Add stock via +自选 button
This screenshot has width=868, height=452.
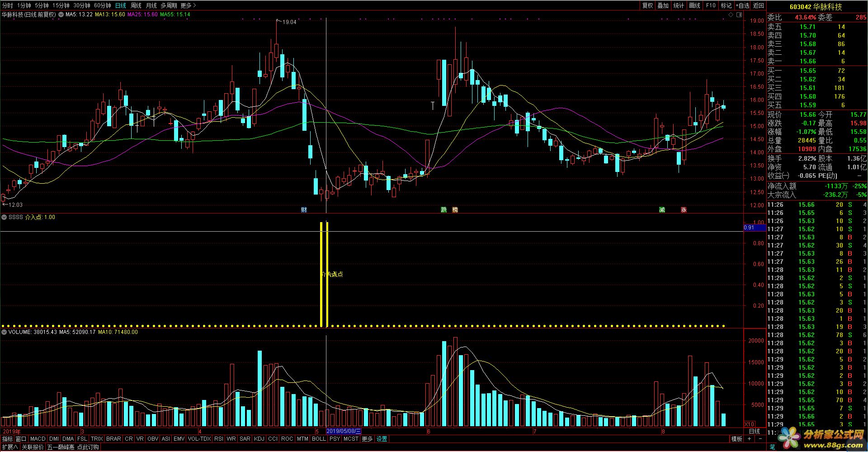743,5
